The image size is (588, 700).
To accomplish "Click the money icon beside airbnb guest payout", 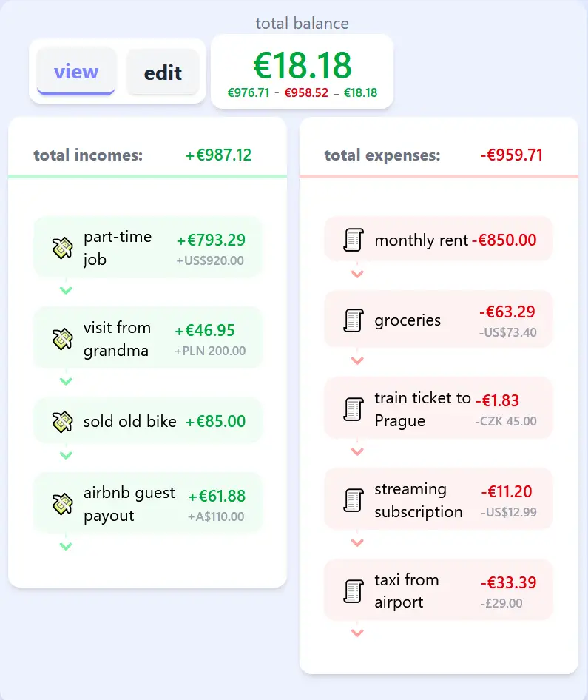I will (62, 504).
